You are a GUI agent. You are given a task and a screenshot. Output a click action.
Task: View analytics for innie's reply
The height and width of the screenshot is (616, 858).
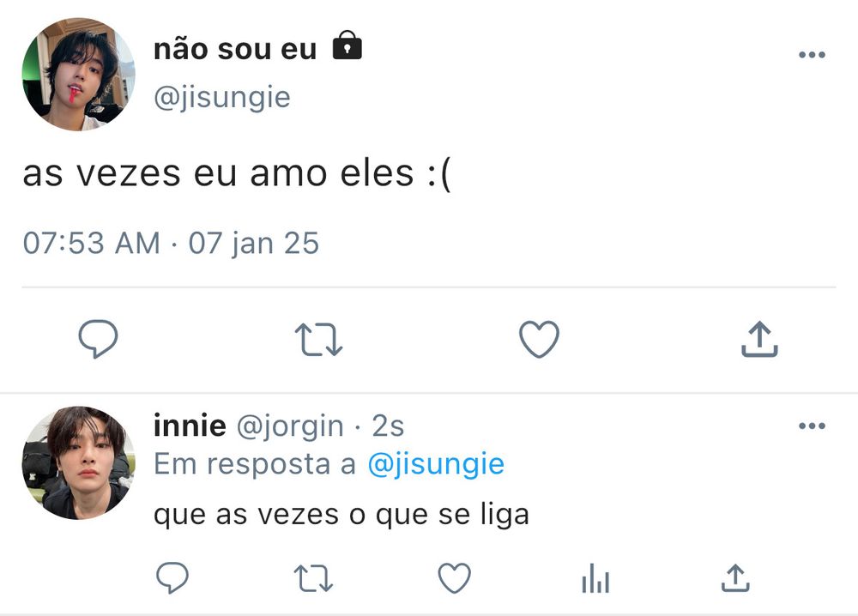tap(595, 580)
